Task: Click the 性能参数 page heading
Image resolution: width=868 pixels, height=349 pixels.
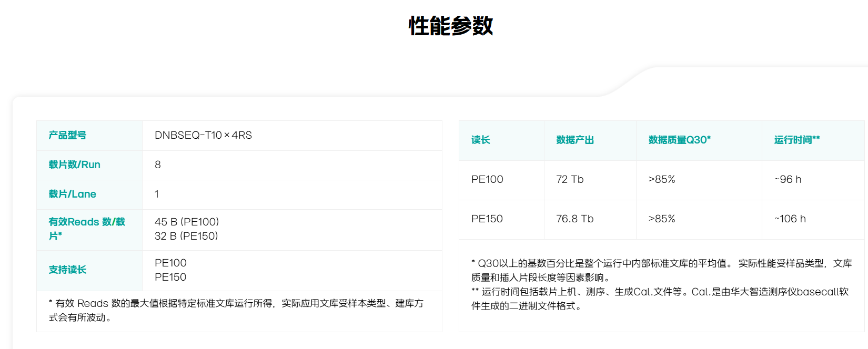Action: 451,26
